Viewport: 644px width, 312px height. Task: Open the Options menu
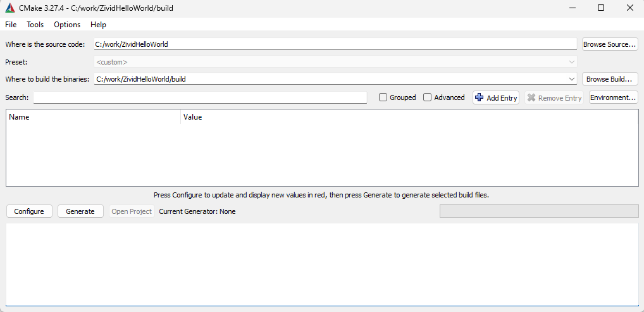click(67, 25)
